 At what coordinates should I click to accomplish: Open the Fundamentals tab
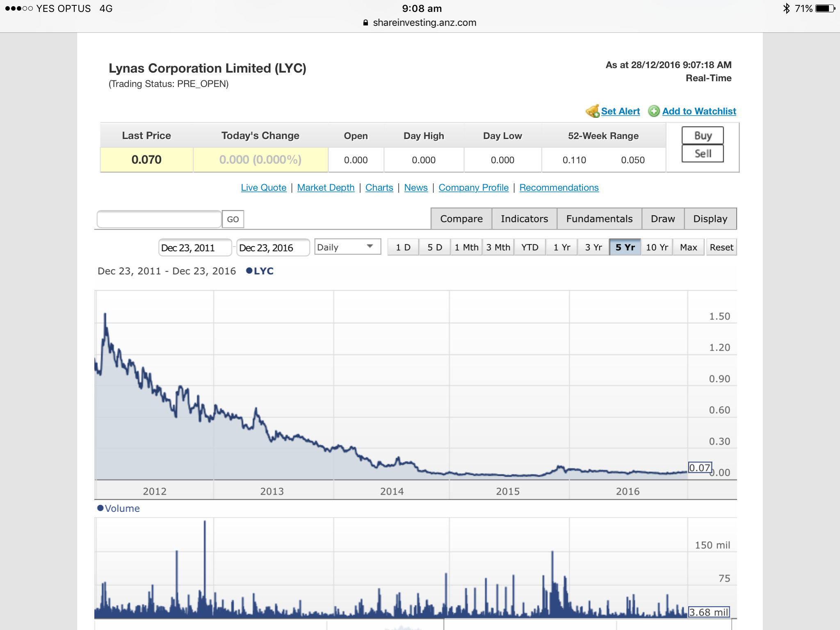point(599,219)
